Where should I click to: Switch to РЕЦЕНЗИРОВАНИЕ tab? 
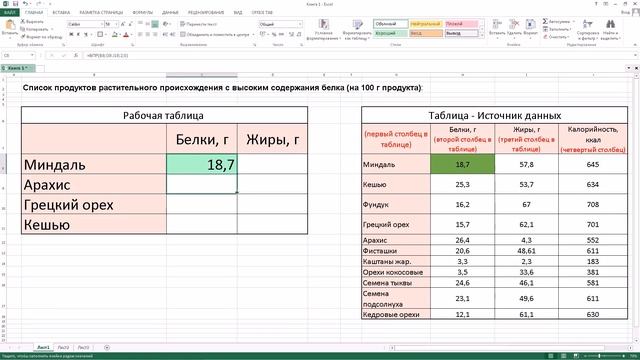[207, 12]
